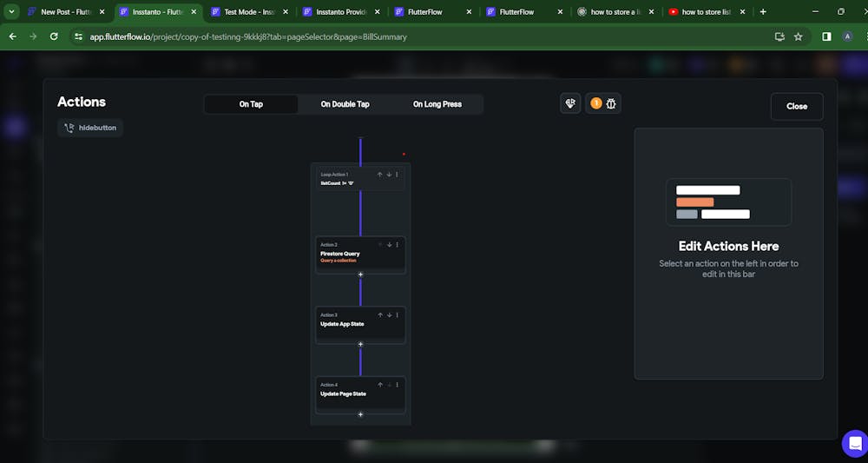Open the Intercom chat bubble
Viewport: 868px width, 463px height.
[854, 443]
